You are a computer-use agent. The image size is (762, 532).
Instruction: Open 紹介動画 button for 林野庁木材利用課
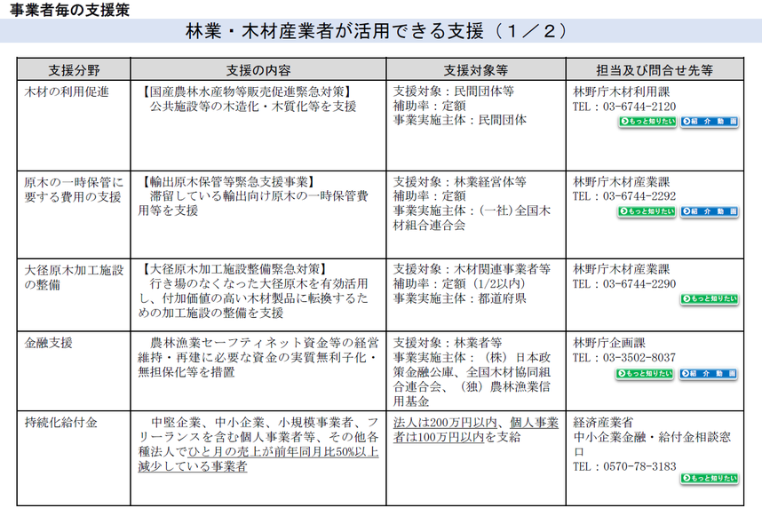[x=710, y=122]
